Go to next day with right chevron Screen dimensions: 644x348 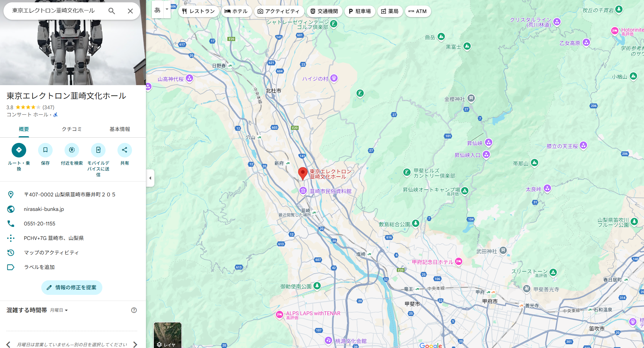click(135, 345)
